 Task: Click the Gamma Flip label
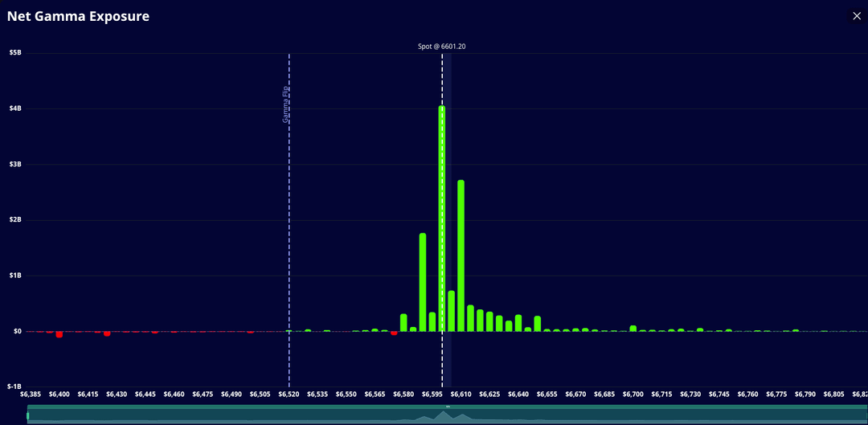pos(285,104)
